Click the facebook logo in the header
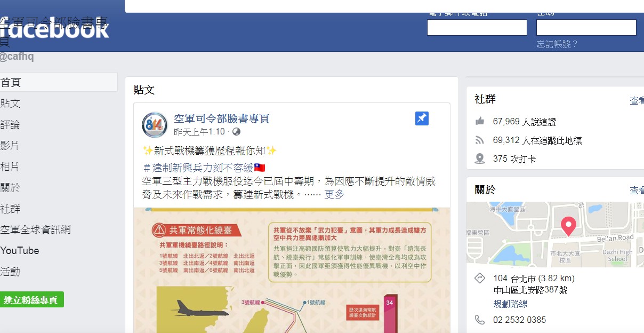This screenshot has height=333, width=644. [55, 30]
